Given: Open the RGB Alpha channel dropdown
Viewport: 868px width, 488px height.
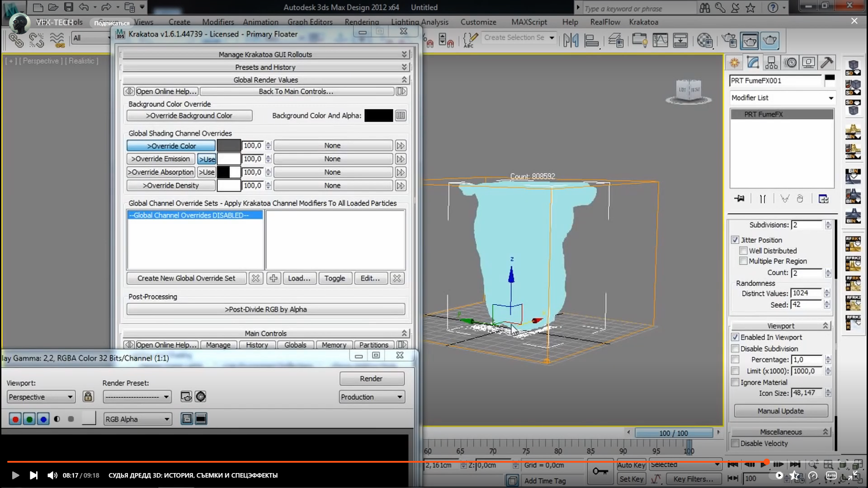Looking at the screenshot, I should click(x=138, y=419).
